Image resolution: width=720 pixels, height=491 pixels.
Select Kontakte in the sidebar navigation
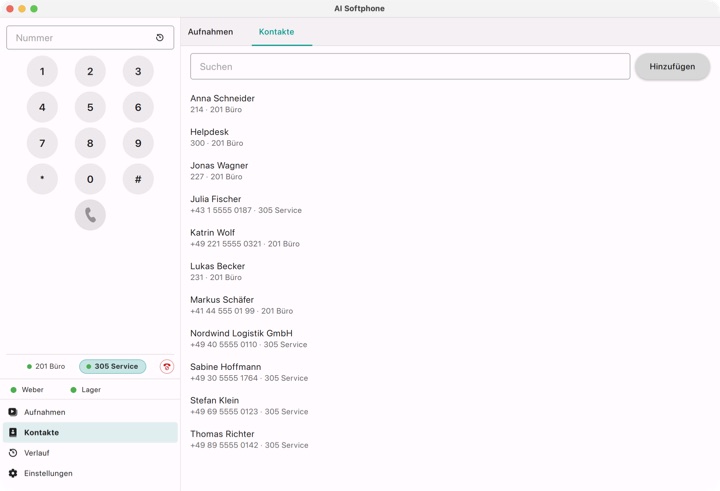(90, 432)
